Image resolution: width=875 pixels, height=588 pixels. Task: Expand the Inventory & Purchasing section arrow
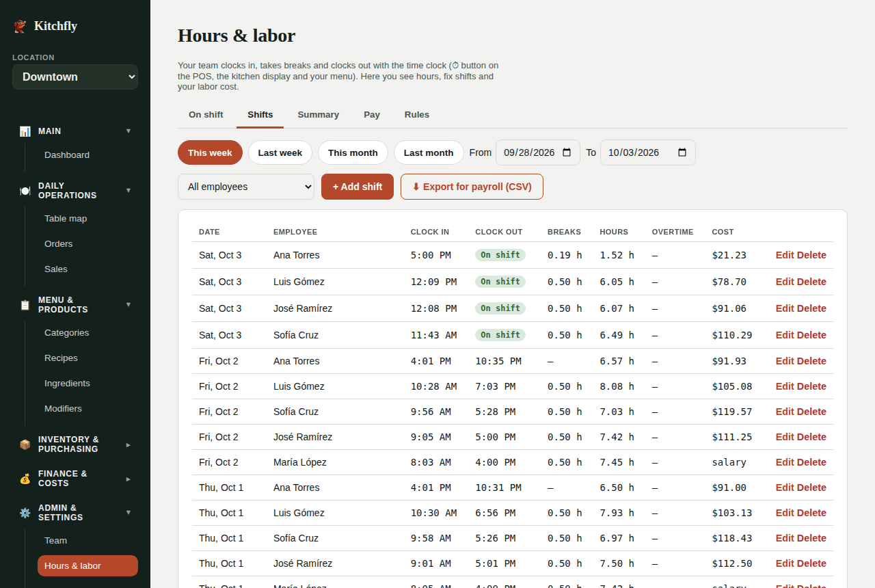click(129, 444)
